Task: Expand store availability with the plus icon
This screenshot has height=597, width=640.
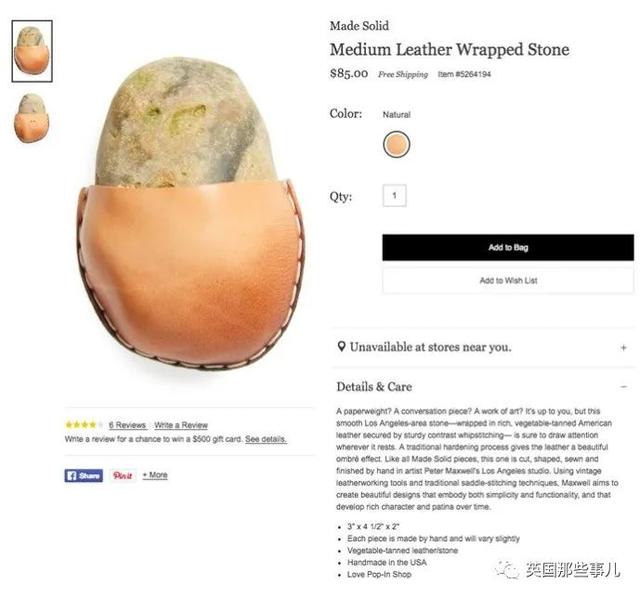Action: [624, 348]
